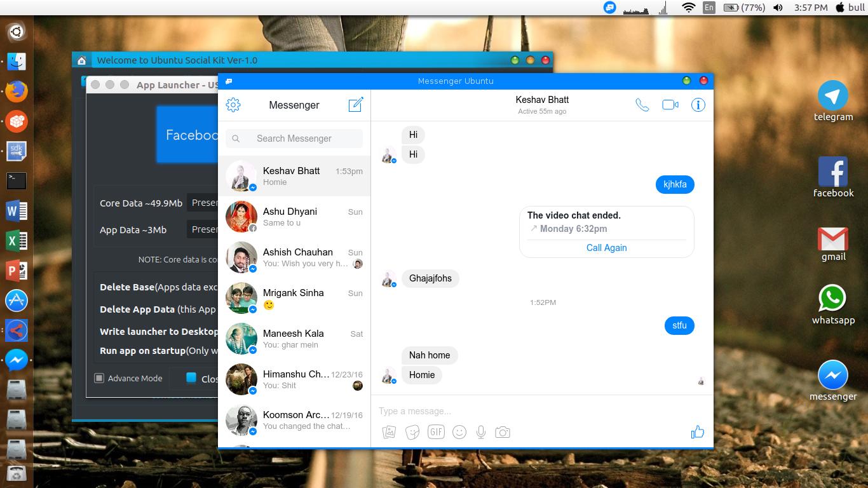Open the camera to snap a photo
The width and height of the screenshot is (868, 488).
click(503, 431)
